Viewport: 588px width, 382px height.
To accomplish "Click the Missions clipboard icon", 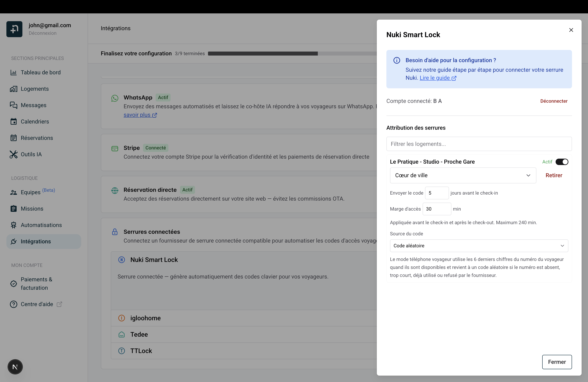I will coord(13,209).
